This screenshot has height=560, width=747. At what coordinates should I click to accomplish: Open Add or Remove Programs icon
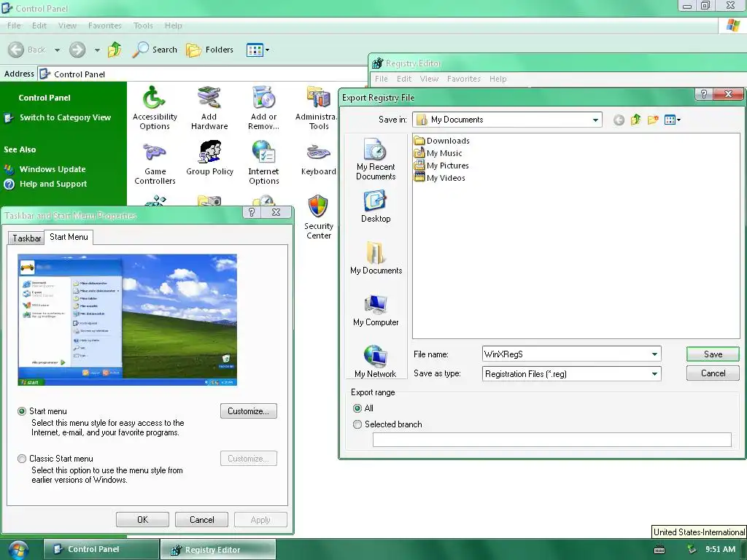263,108
